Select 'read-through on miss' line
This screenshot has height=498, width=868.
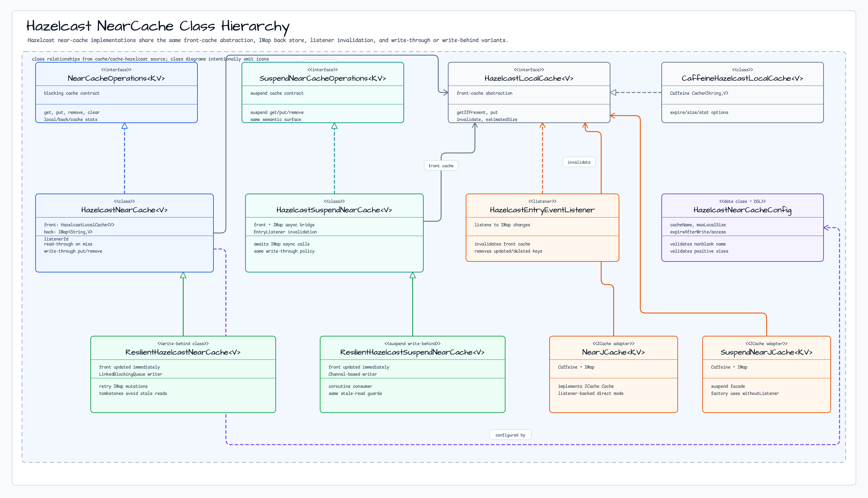point(68,244)
